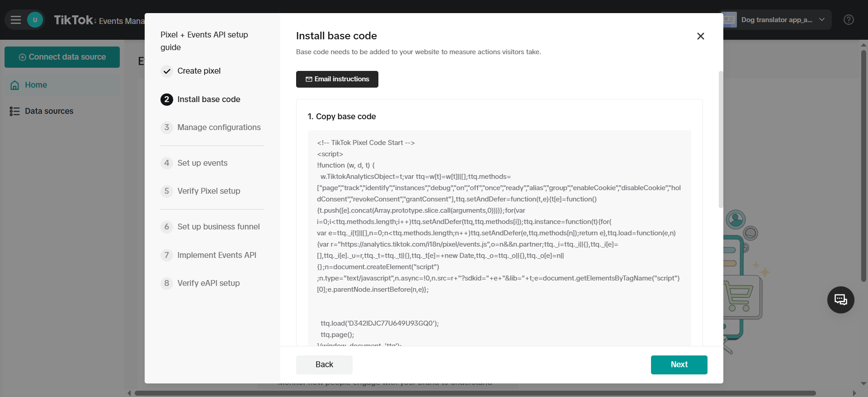Image resolution: width=868 pixels, height=397 pixels.
Task: Click the page scroll-up arrow
Action: 863,45
